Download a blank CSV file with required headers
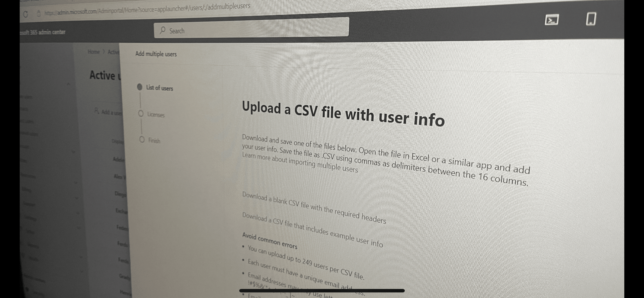 [x=314, y=207]
